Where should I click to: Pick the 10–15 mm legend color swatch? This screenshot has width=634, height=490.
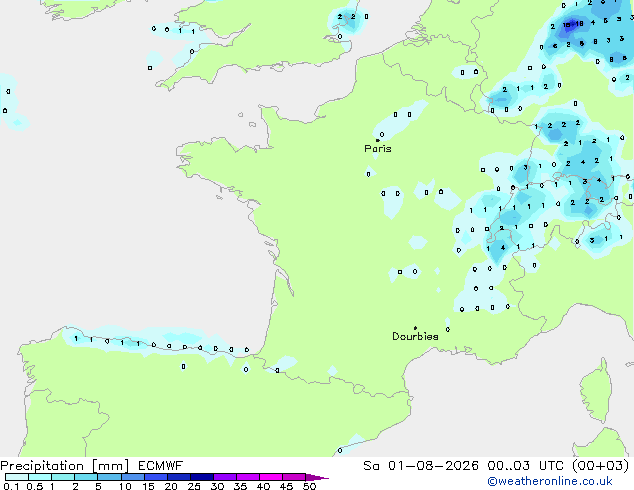tap(133, 477)
